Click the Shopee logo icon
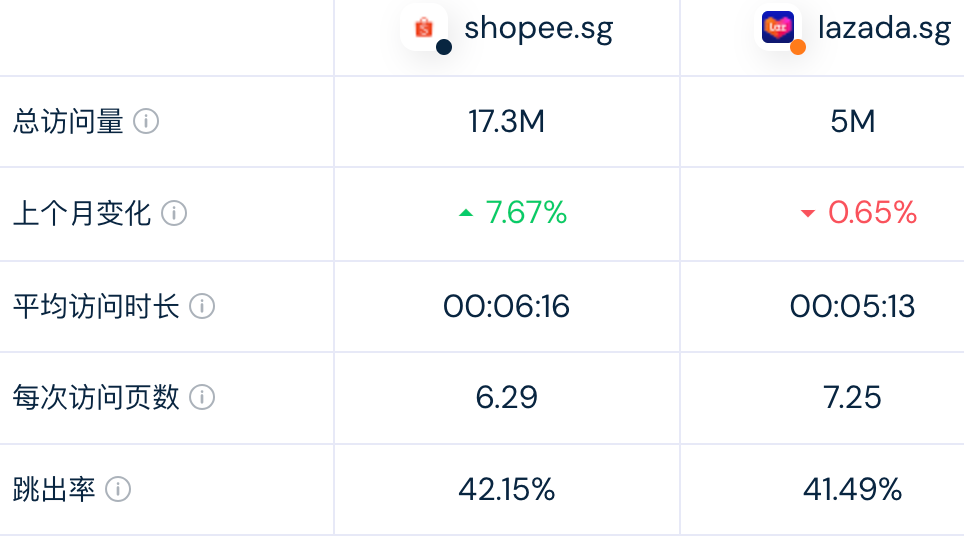 [423, 27]
